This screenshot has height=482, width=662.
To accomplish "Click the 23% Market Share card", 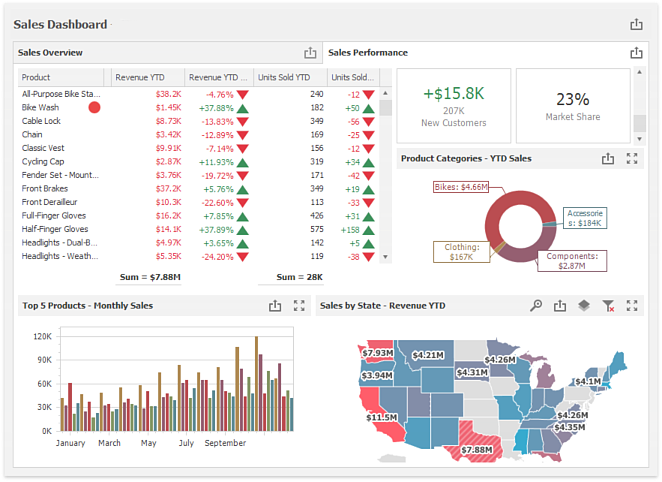I will [573, 105].
